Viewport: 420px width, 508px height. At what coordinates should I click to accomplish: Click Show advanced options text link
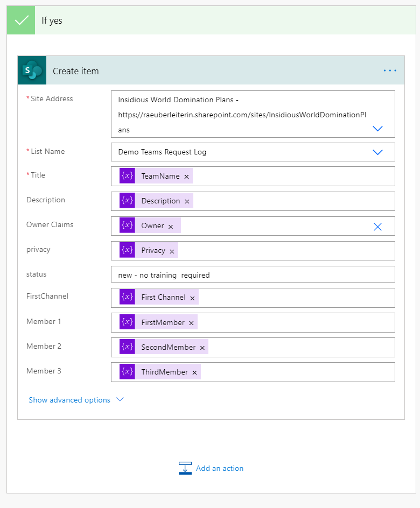tap(69, 400)
